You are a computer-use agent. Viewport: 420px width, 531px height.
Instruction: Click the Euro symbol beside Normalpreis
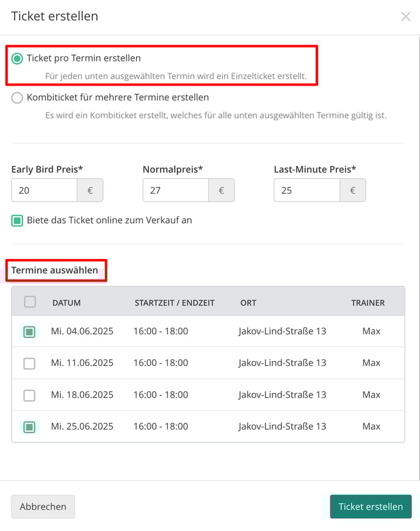coord(222,190)
